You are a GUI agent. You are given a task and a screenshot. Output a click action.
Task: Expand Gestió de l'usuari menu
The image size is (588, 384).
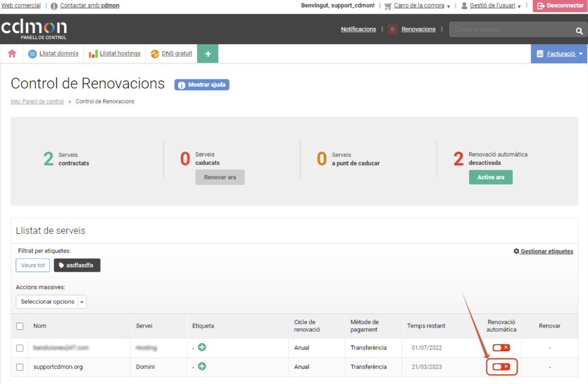(519, 6)
